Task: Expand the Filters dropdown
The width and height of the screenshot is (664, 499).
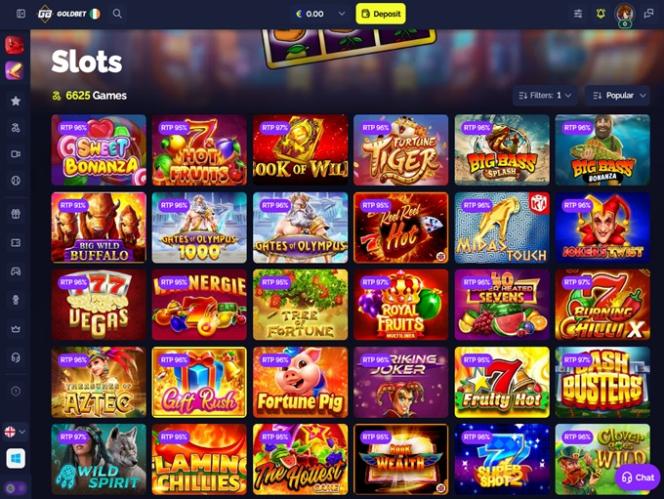Action: click(545, 95)
